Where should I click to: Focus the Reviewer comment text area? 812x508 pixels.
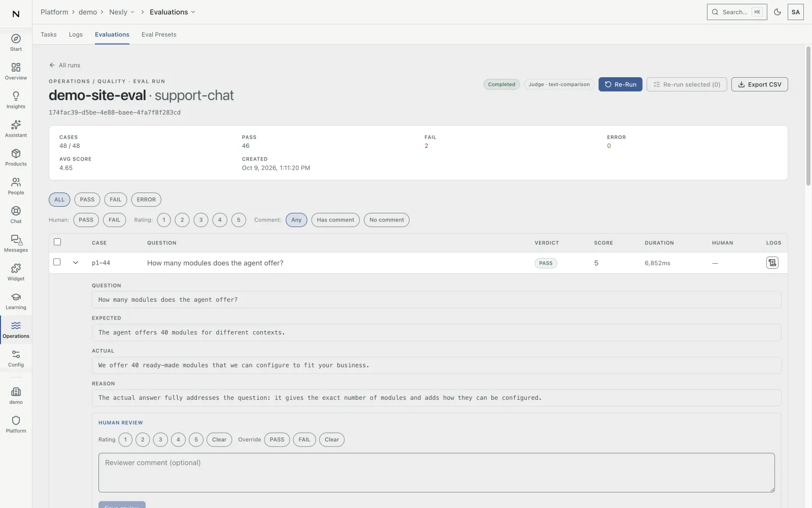[x=436, y=472]
